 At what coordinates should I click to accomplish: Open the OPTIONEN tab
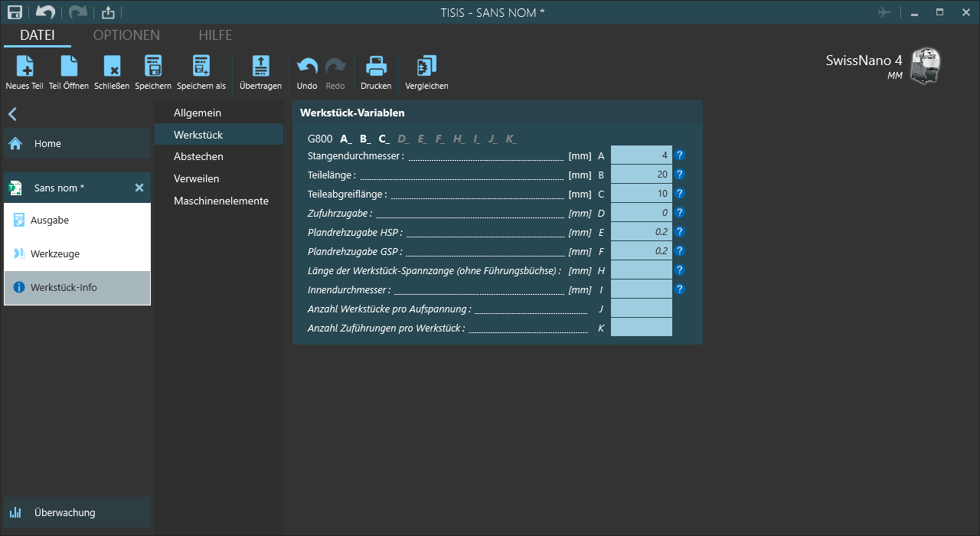coord(126,35)
